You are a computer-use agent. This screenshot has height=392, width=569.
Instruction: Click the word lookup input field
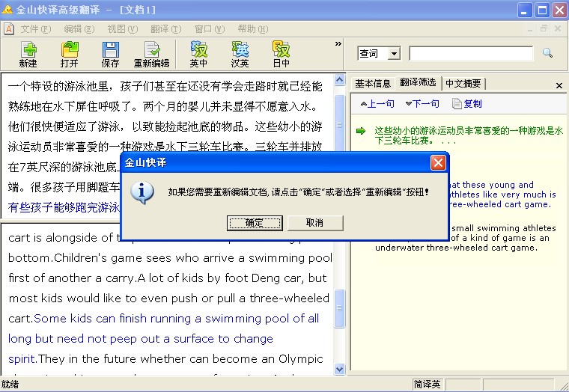(471, 53)
